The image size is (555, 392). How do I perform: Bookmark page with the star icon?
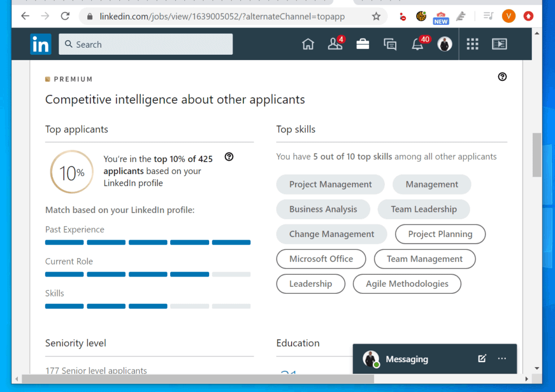pyautogui.click(x=376, y=16)
